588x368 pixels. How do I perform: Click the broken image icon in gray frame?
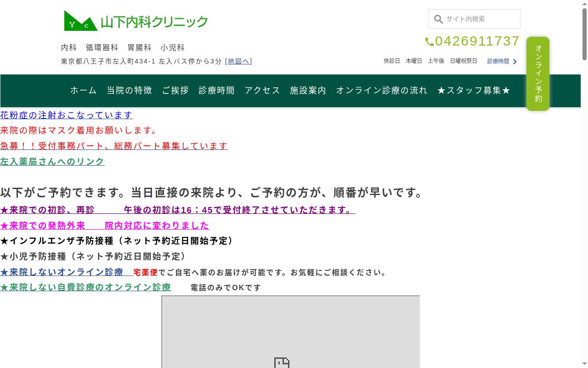pyautogui.click(x=282, y=363)
